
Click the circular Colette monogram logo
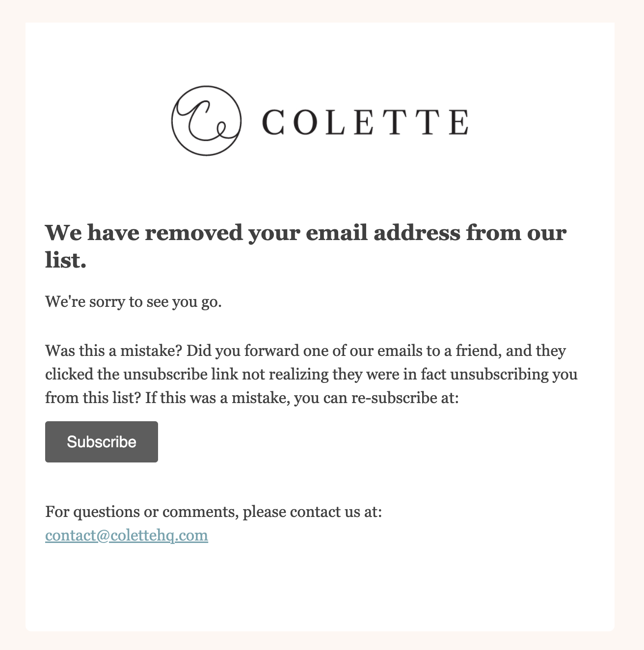(206, 121)
